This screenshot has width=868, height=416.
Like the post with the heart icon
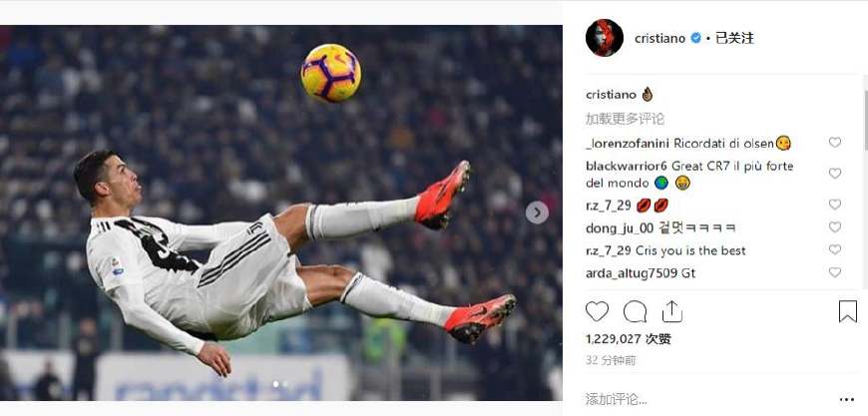click(597, 311)
